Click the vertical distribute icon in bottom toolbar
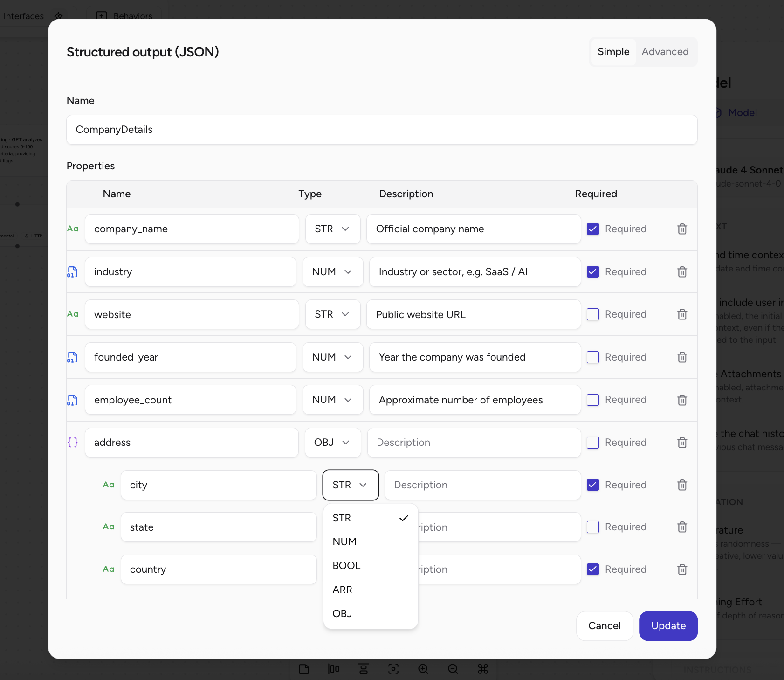784x680 pixels. tap(364, 669)
